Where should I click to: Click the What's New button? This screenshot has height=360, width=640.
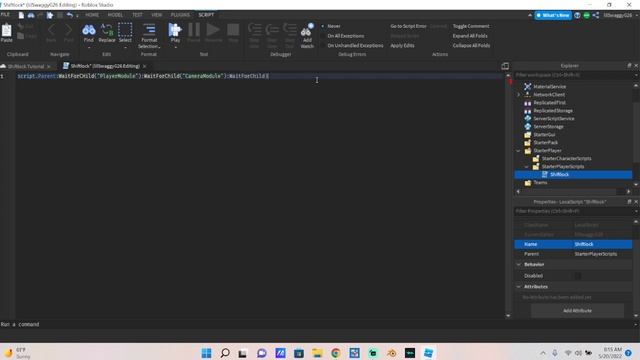coord(553,15)
